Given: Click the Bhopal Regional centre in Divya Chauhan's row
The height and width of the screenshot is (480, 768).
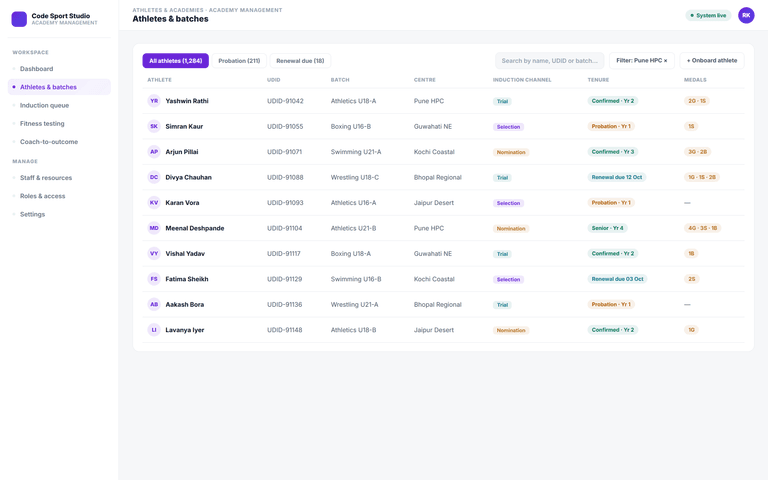Looking at the screenshot, I should coord(437,177).
